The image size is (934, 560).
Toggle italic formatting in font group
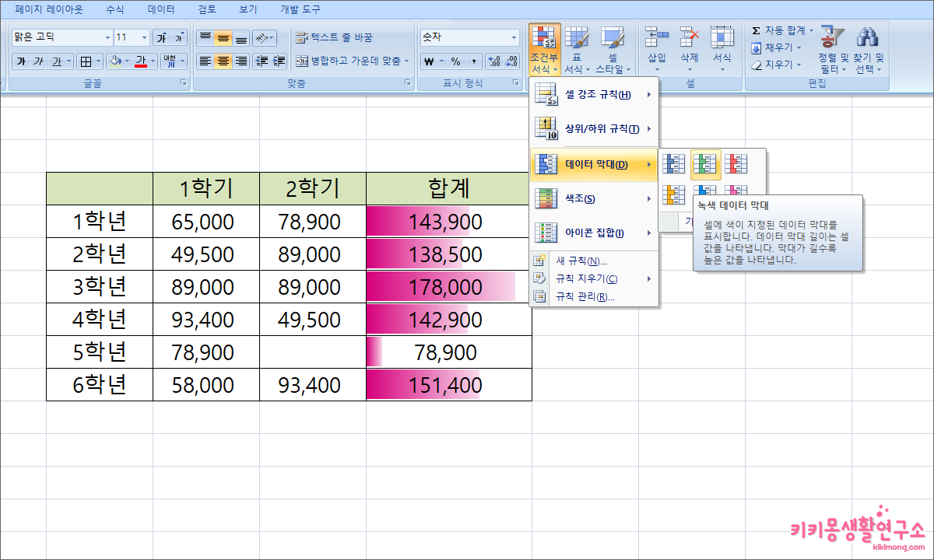[38, 61]
